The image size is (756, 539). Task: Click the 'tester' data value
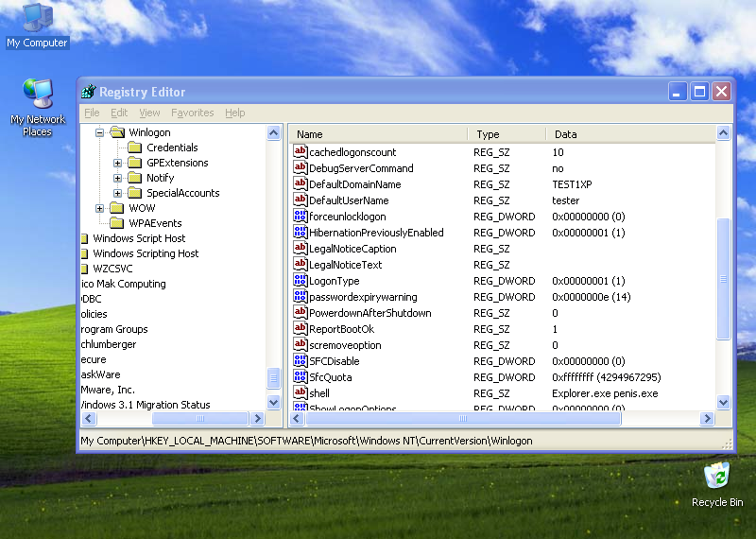(x=565, y=200)
